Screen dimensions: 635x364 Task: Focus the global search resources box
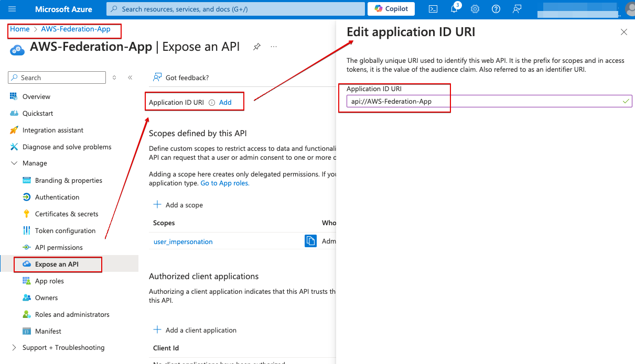(x=235, y=9)
